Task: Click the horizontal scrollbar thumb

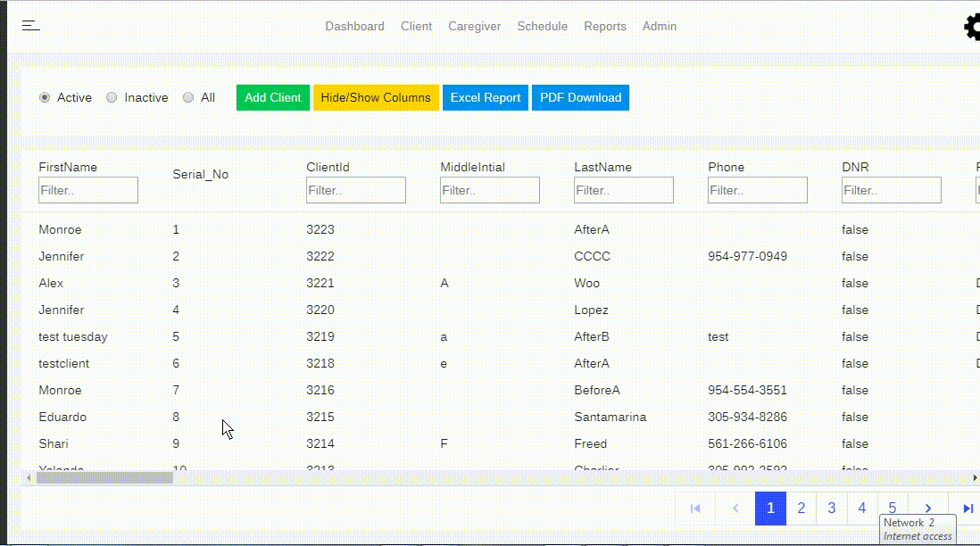Action: (x=104, y=478)
